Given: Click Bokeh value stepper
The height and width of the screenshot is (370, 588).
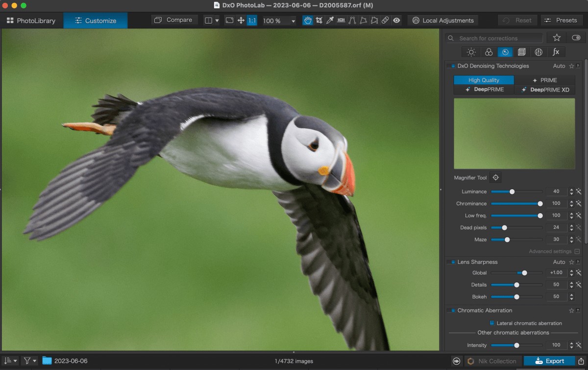Looking at the screenshot, I should click(571, 297).
